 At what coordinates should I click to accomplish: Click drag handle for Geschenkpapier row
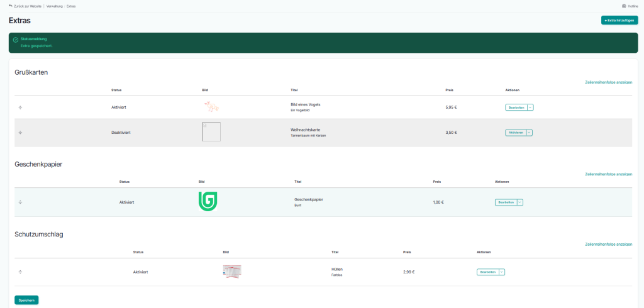(x=20, y=202)
